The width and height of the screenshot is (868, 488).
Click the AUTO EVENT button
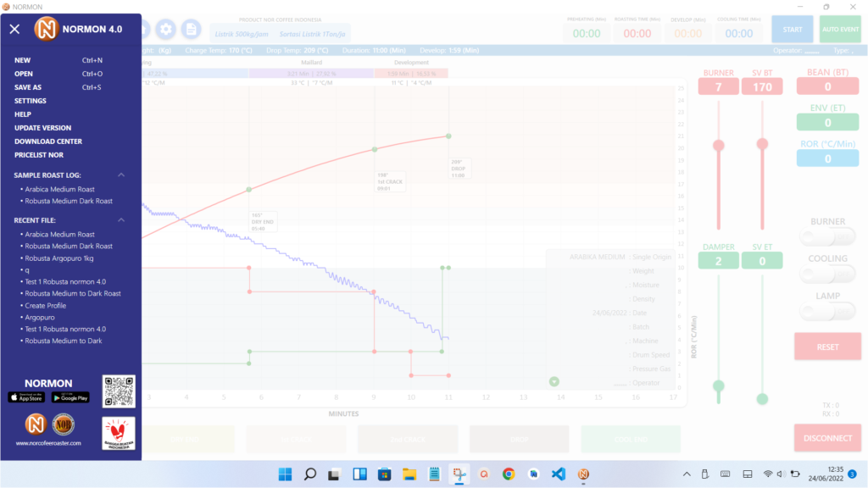point(840,30)
